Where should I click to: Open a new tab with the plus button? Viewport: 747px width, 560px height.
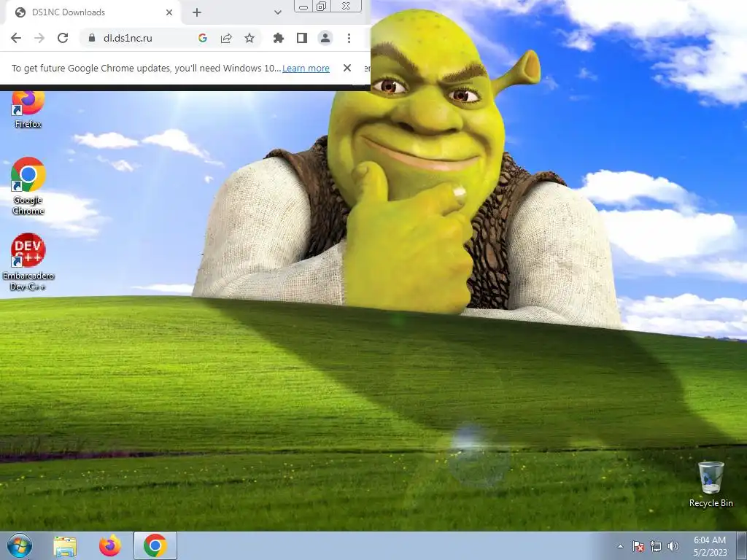[x=197, y=12]
